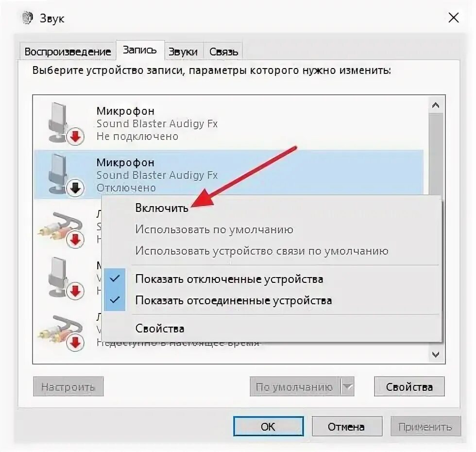Click the red arrow badge on bottom device
The width and height of the screenshot is (476, 452).
coord(75,343)
